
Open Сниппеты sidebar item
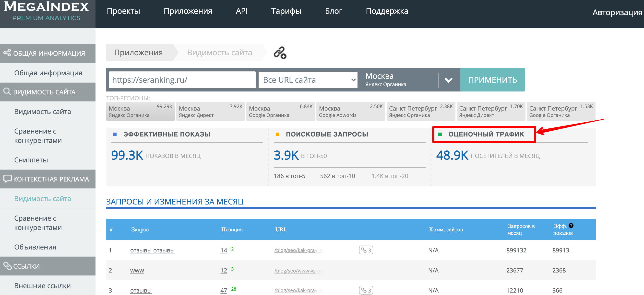[x=48, y=160]
